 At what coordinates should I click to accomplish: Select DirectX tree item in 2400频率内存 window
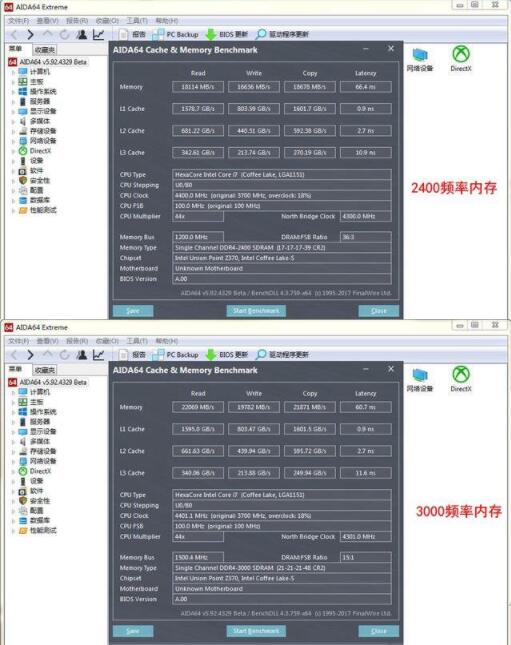[35, 151]
